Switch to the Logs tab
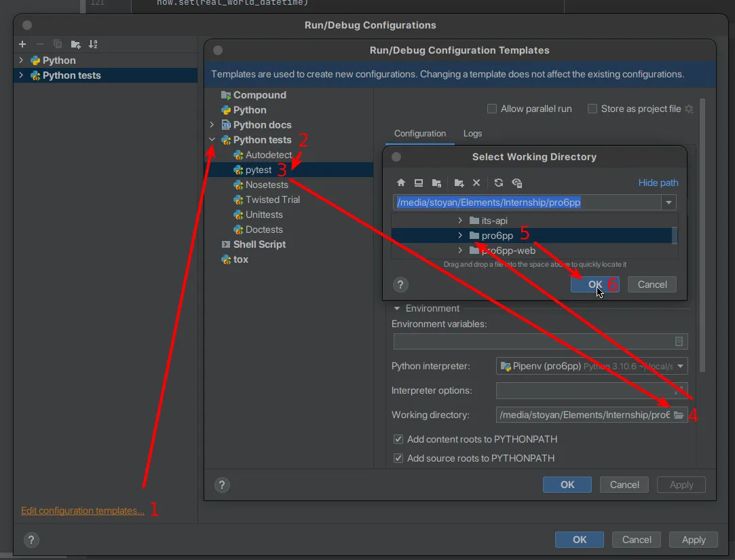This screenshot has height=560, width=735. tap(472, 134)
